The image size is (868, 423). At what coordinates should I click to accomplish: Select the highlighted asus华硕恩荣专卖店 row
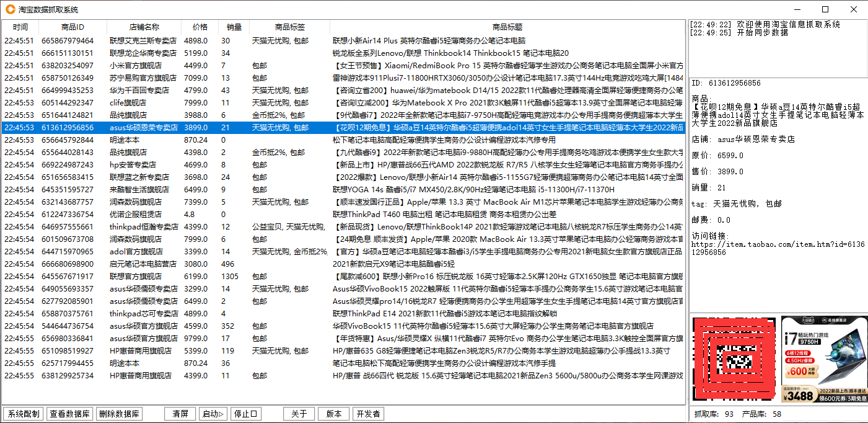(x=343, y=127)
